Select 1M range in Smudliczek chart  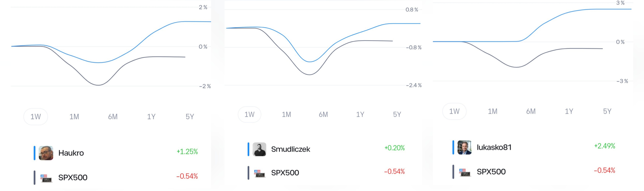287,114
